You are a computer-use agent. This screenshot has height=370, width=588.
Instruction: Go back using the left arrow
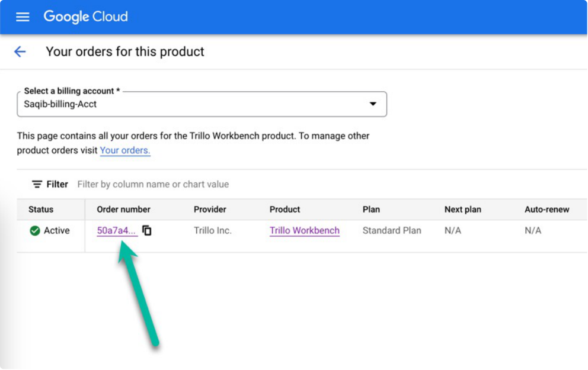tap(20, 52)
